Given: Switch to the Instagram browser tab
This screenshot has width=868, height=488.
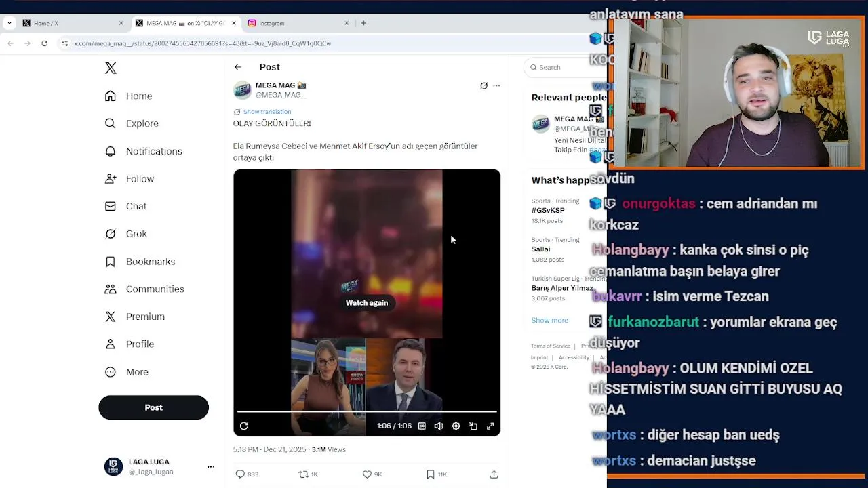Looking at the screenshot, I should (x=297, y=23).
